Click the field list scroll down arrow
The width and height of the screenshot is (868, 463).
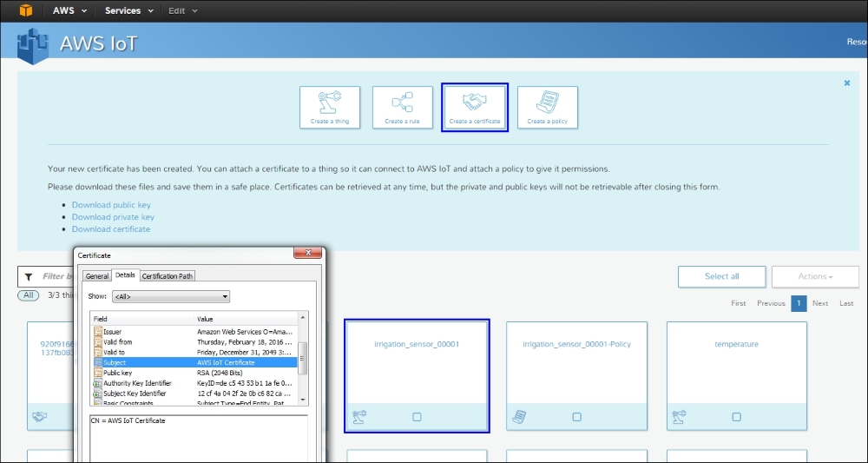[x=303, y=400]
